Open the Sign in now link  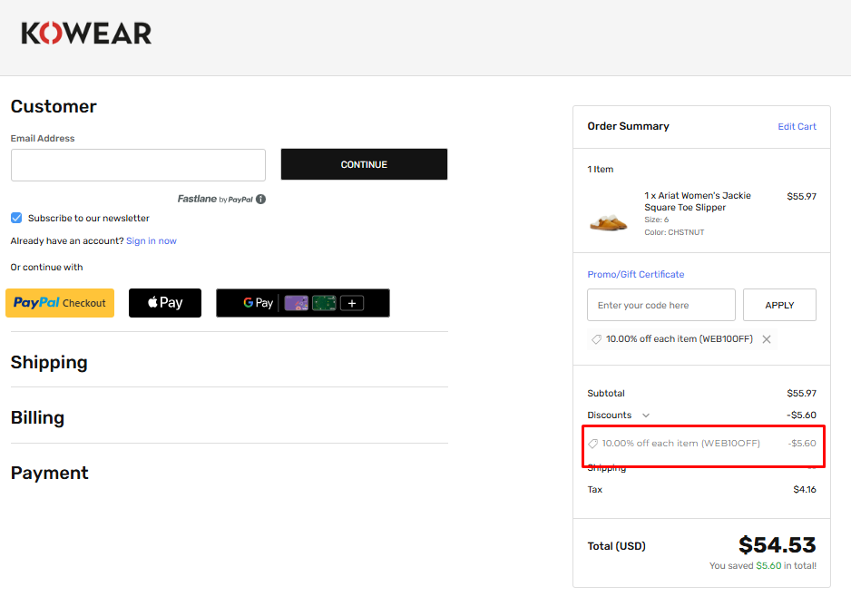click(x=152, y=241)
